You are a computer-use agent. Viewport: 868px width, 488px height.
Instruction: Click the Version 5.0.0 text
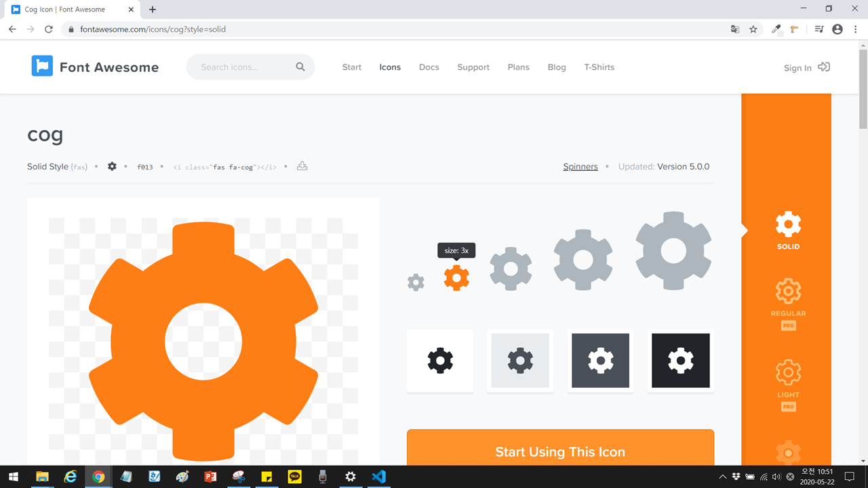point(684,167)
